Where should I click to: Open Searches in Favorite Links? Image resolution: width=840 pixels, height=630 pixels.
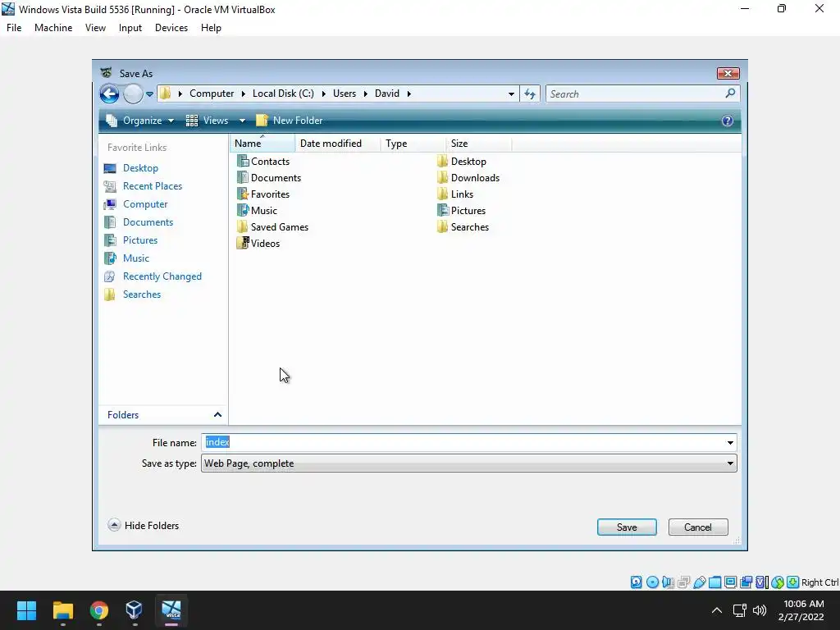[x=142, y=294]
